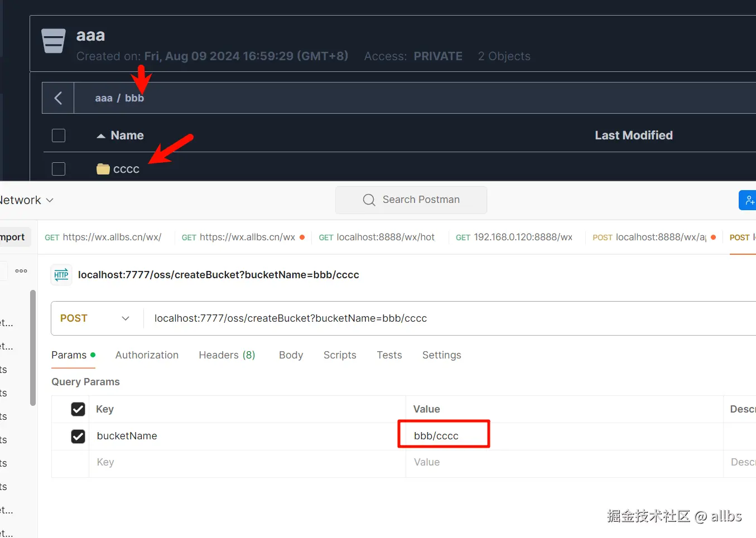Uncheck the header checkbox in Query Params

tap(78, 409)
